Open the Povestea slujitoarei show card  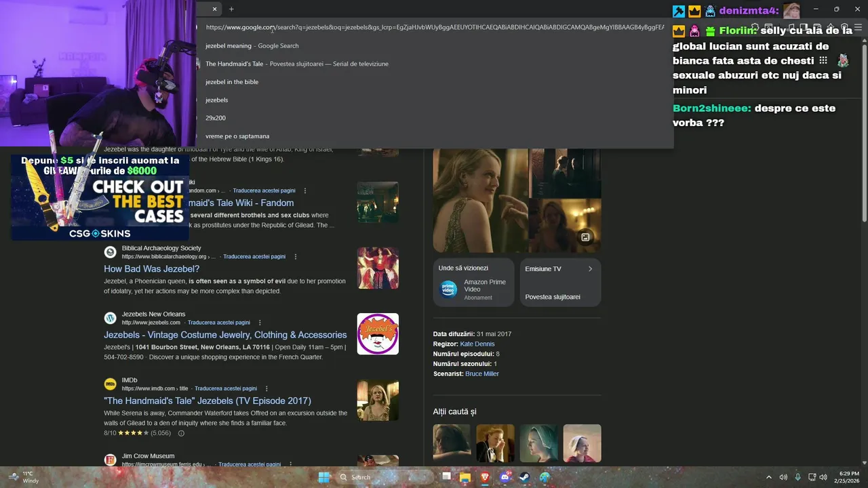(560, 283)
